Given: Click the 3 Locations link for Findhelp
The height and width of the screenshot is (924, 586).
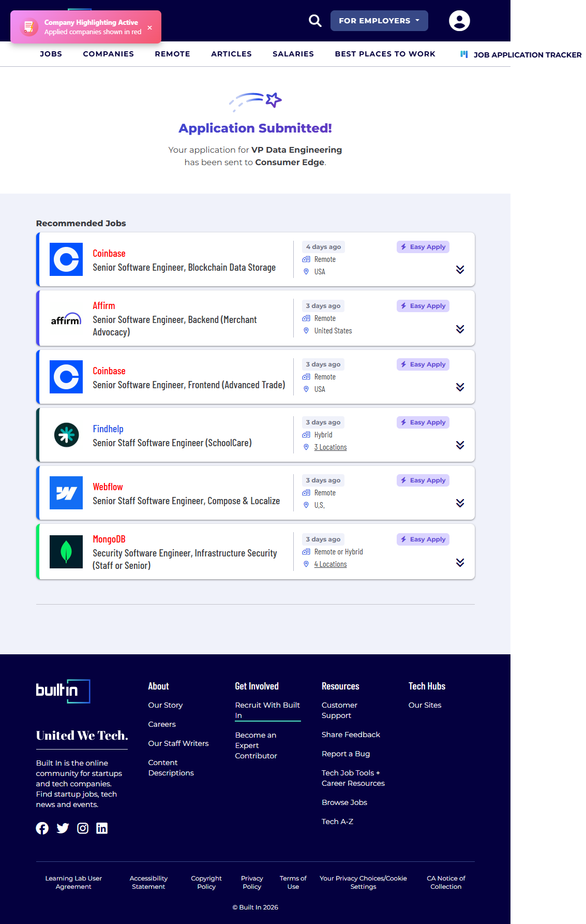Looking at the screenshot, I should (330, 447).
